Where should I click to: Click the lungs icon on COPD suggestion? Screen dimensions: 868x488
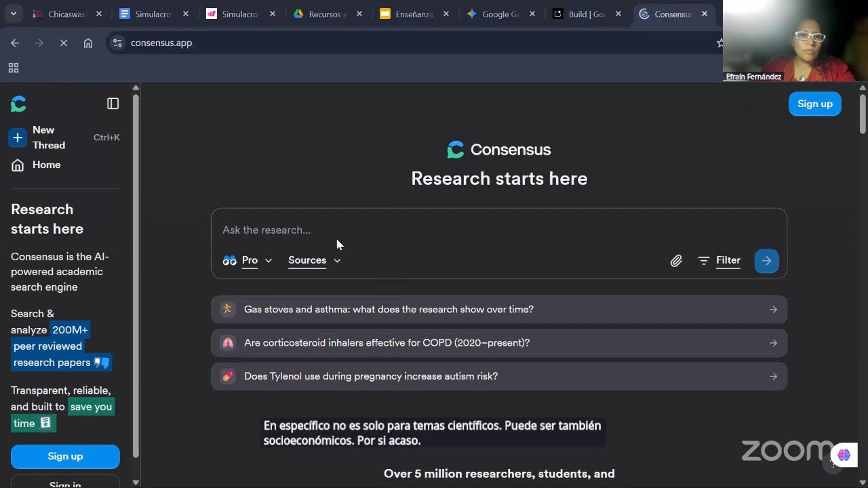tap(227, 343)
